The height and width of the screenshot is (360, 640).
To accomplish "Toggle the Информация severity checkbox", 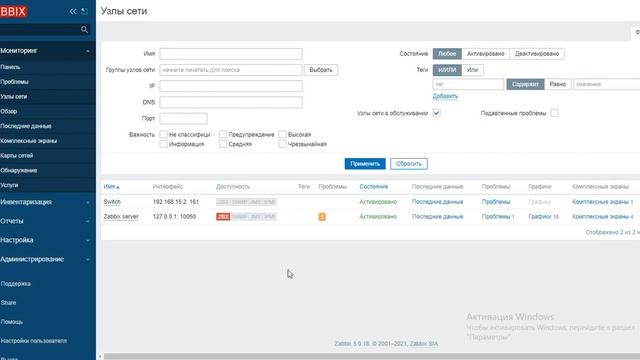I will coord(164,144).
